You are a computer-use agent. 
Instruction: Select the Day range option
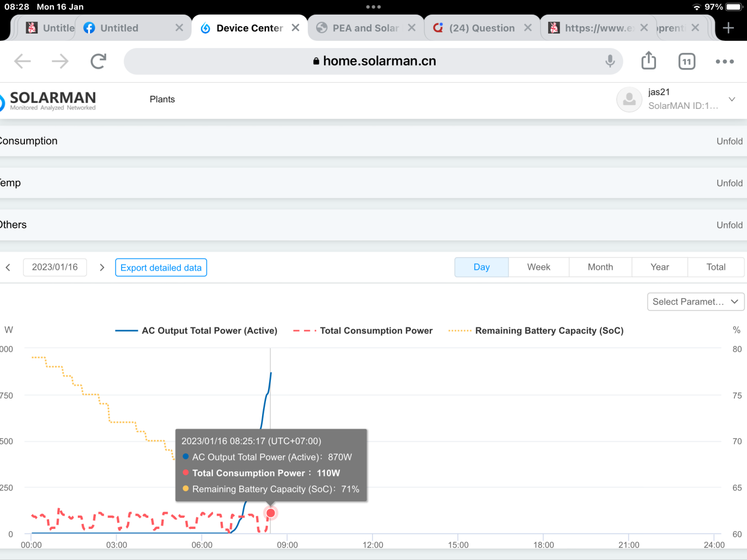[481, 267]
